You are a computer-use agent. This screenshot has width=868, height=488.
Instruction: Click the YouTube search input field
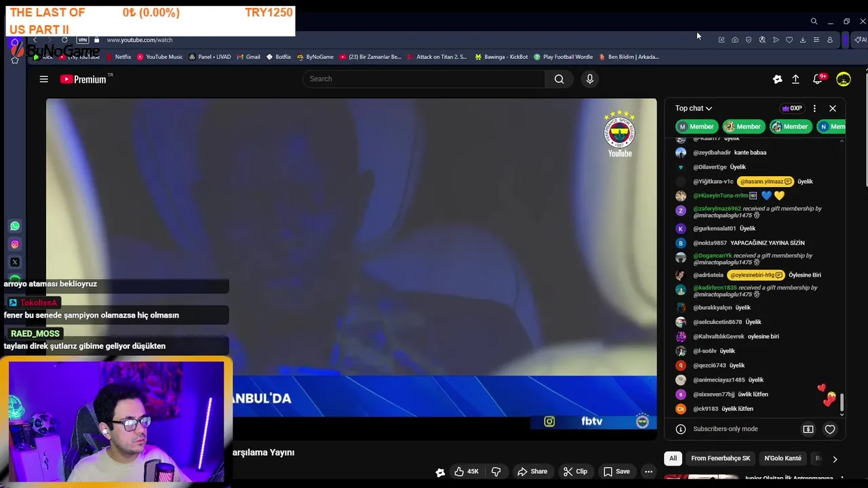point(424,79)
